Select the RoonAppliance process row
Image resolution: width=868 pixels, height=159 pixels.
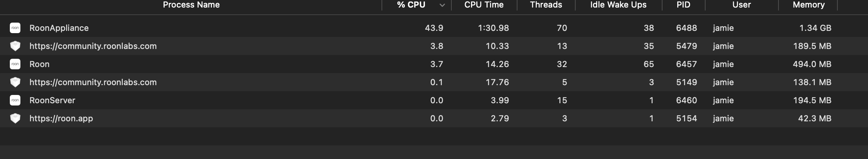(434, 28)
